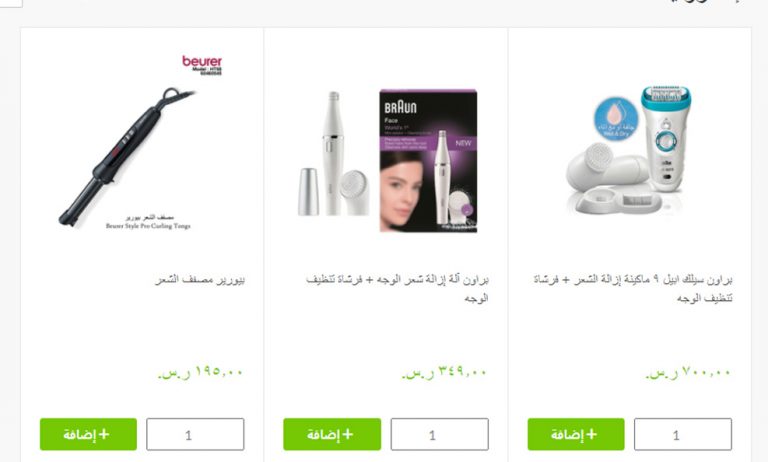This screenshot has width=768, height=462.
Task: Click the Wet & Dry droplet badge
Action: coord(616,119)
